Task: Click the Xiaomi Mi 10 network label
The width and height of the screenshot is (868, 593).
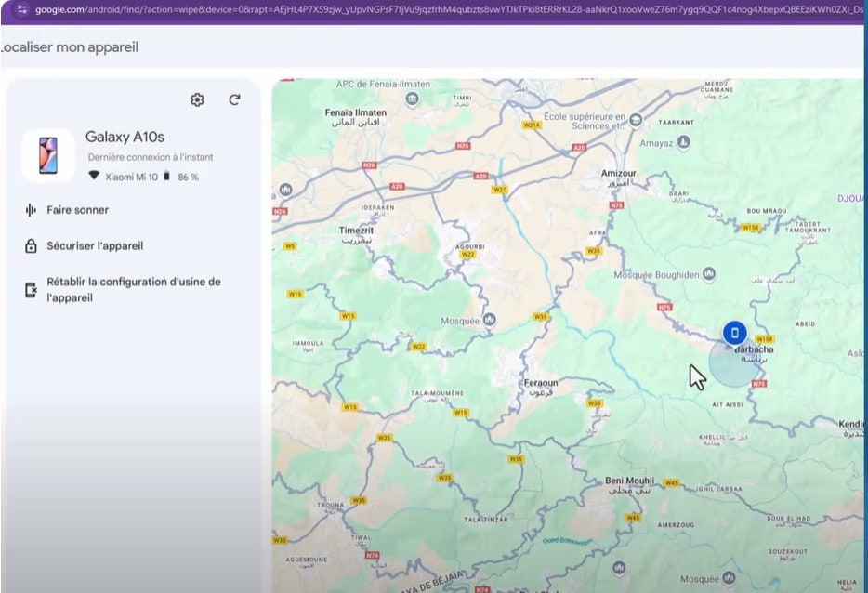Action: click(131, 177)
